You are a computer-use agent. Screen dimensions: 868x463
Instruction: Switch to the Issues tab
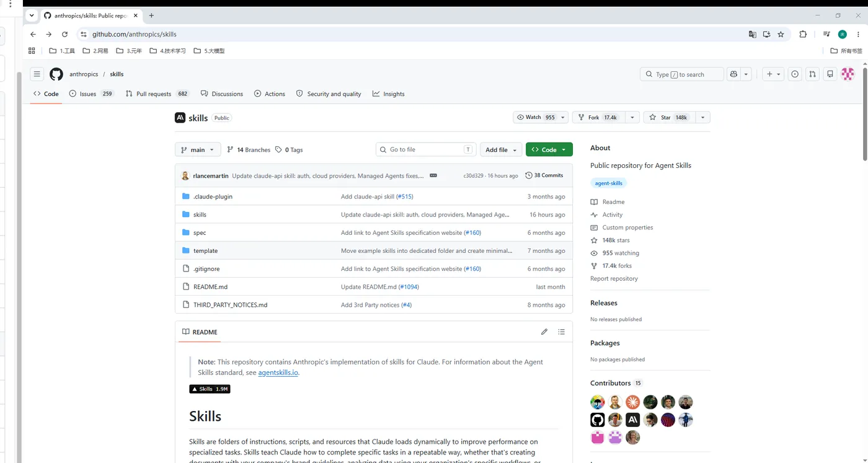[92, 94]
